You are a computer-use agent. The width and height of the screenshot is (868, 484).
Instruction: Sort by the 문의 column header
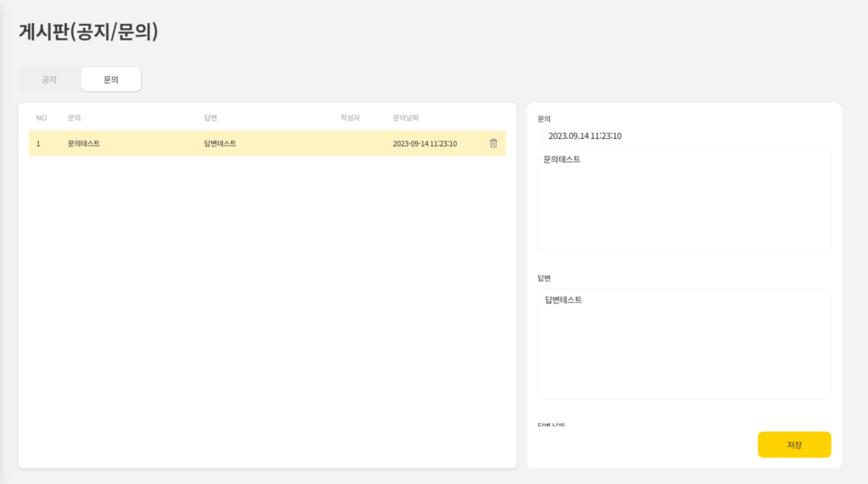tap(74, 118)
